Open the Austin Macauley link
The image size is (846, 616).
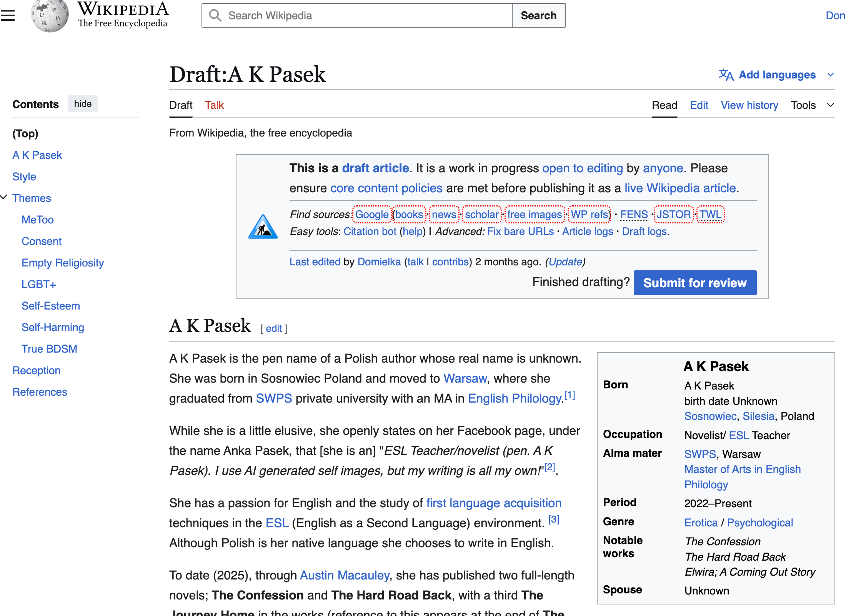(x=345, y=575)
